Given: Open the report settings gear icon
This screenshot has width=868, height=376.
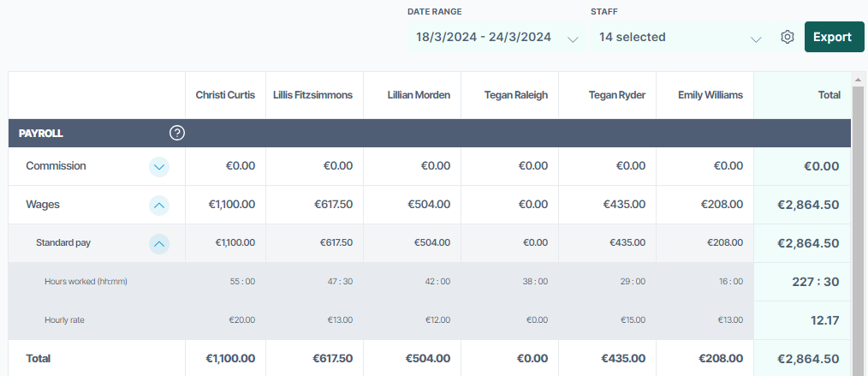Looking at the screenshot, I should (x=788, y=37).
